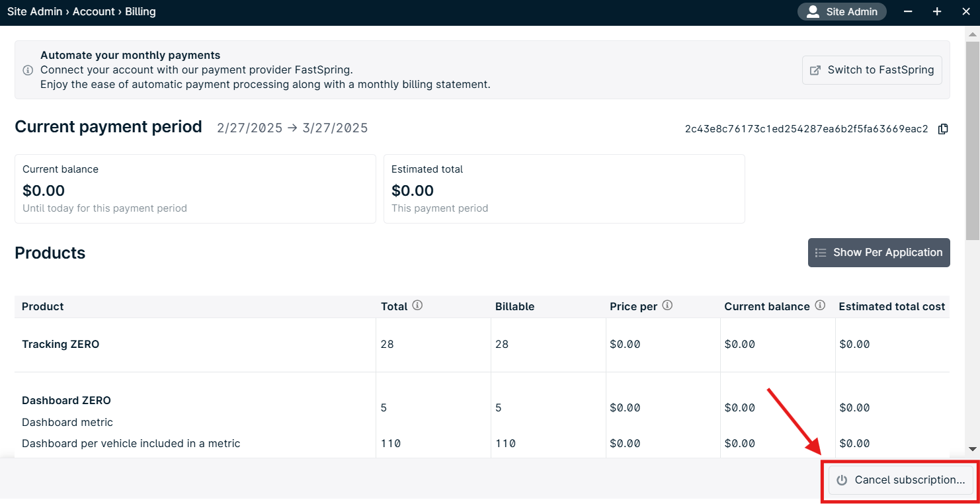Copy the account hash ID icon
The image size is (980, 504).
pyautogui.click(x=943, y=129)
